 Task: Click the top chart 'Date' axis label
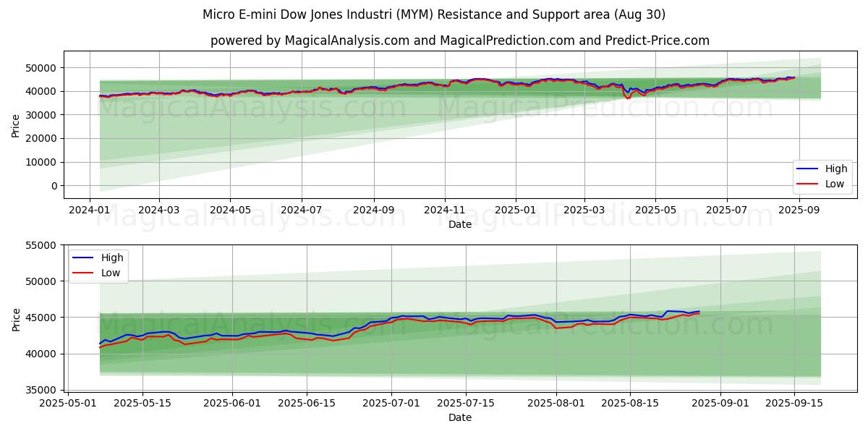[460, 224]
